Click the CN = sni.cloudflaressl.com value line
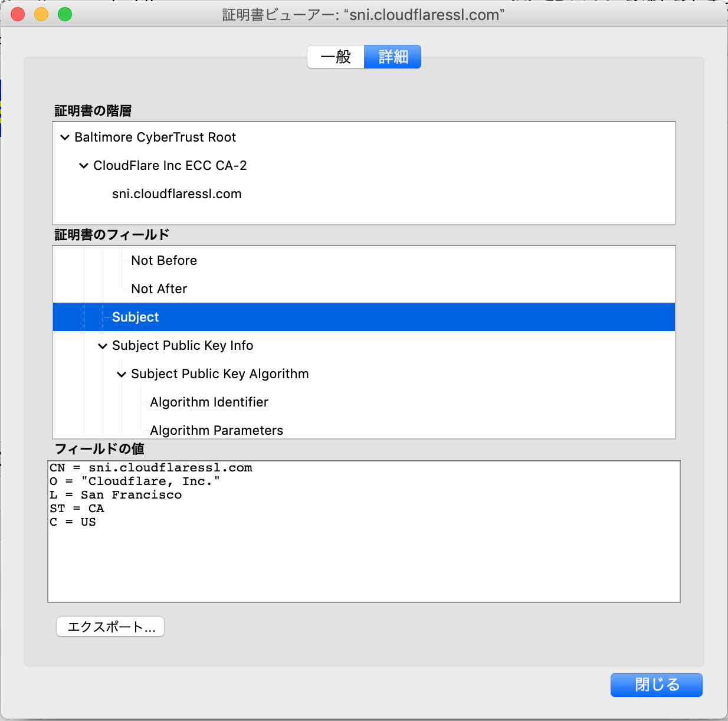 [151, 468]
